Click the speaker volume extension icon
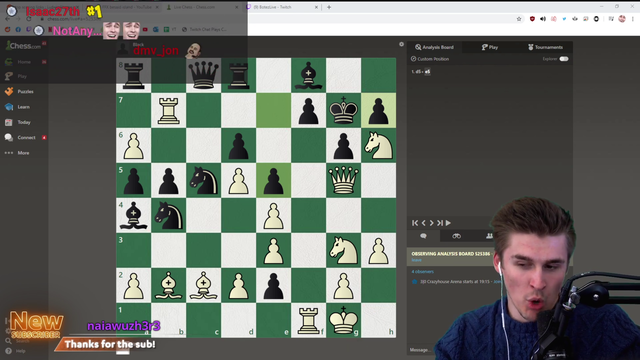 pyautogui.click(x=543, y=19)
